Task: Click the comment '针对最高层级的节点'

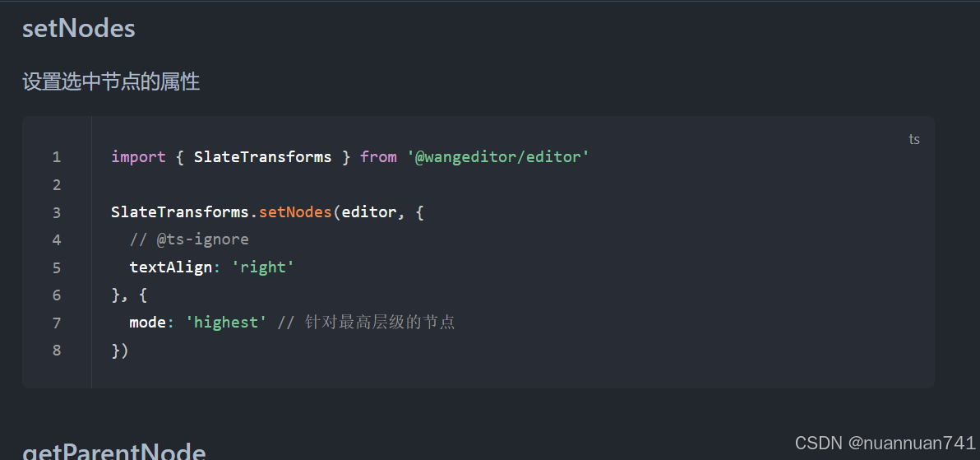Action: (x=380, y=323)
